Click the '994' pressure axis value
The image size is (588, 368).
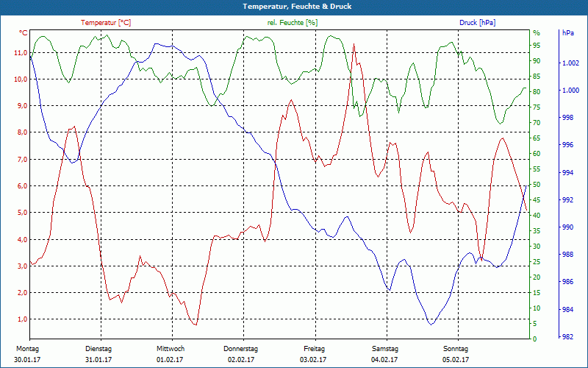pyautogui.click(x=567, y=173)
